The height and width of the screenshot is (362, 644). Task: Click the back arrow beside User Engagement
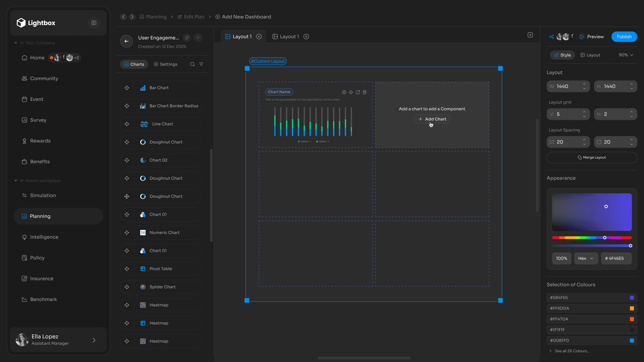tap(126, 41)
